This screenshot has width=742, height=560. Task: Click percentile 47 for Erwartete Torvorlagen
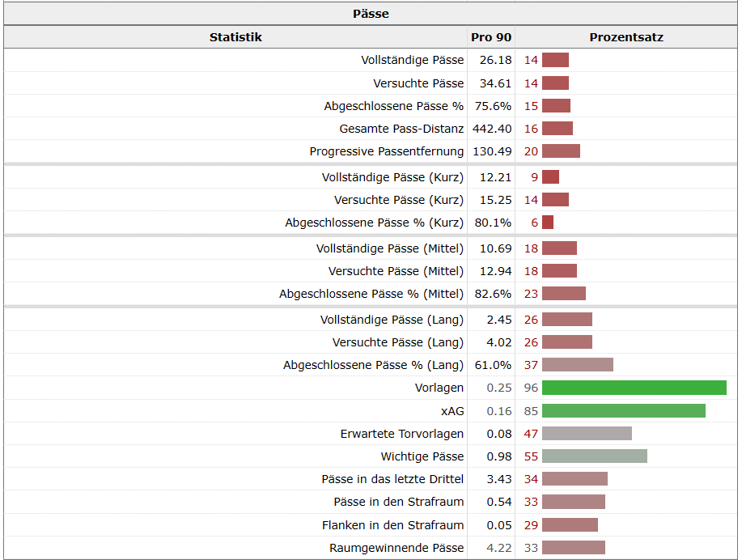pos(531,434)
